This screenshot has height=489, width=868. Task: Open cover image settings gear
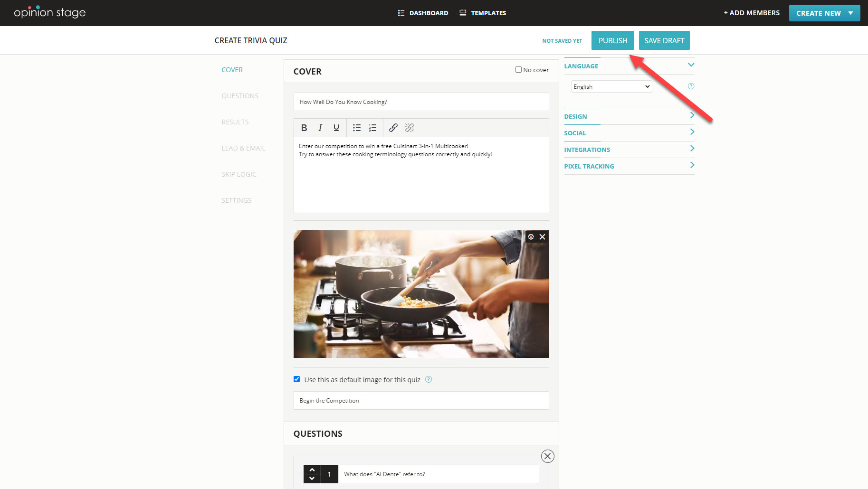[x=531, y=237]
